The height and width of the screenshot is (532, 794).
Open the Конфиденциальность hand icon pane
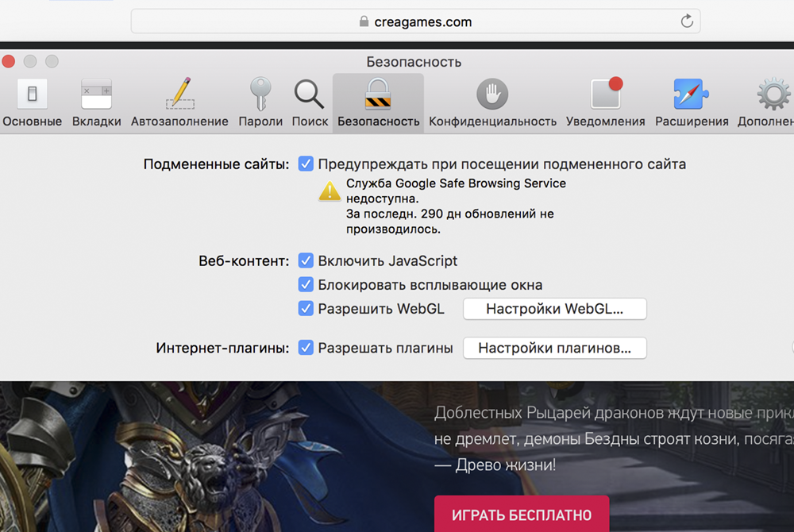coord(492,94)
